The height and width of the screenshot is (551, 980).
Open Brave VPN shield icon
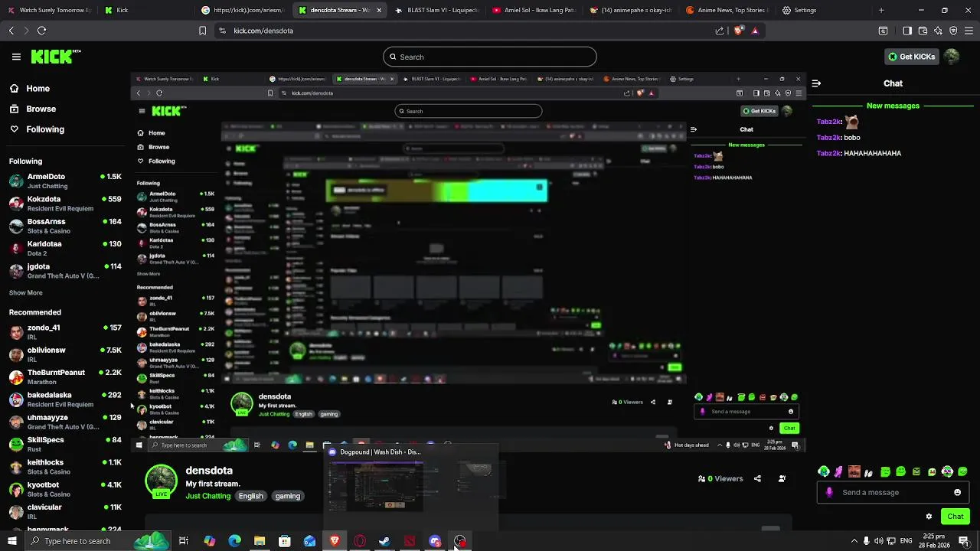(953, 31)
